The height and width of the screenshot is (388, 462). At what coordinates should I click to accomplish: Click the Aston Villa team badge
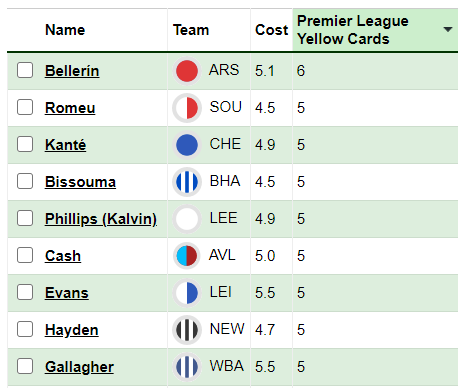(x=187, y=256)
